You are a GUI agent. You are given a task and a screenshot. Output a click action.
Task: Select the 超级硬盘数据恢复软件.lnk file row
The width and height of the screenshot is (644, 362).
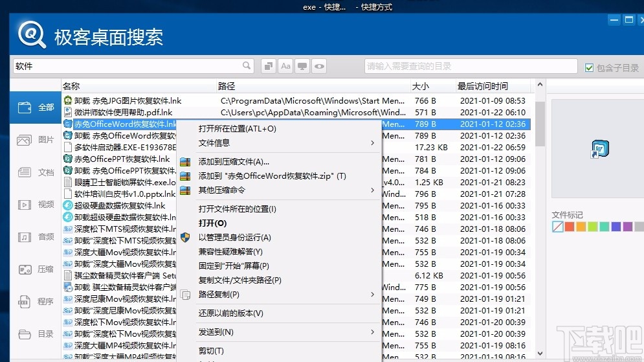(120, 205)
